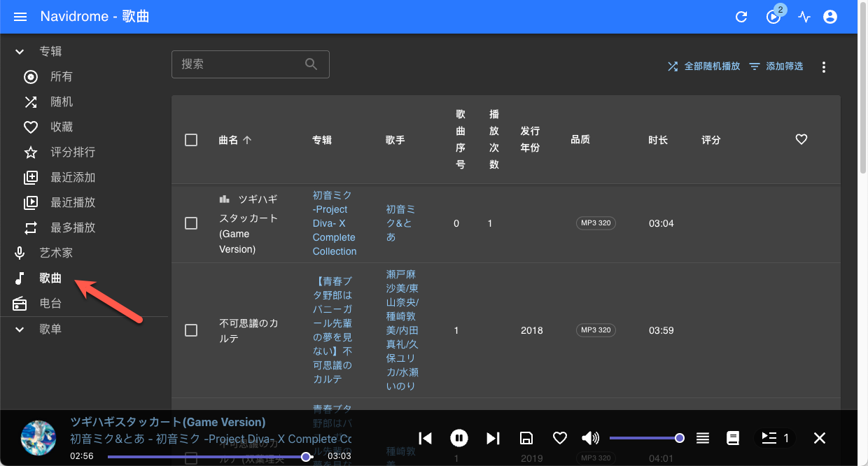Refresh the song list
868x466 pixels.
coord(741,17)
